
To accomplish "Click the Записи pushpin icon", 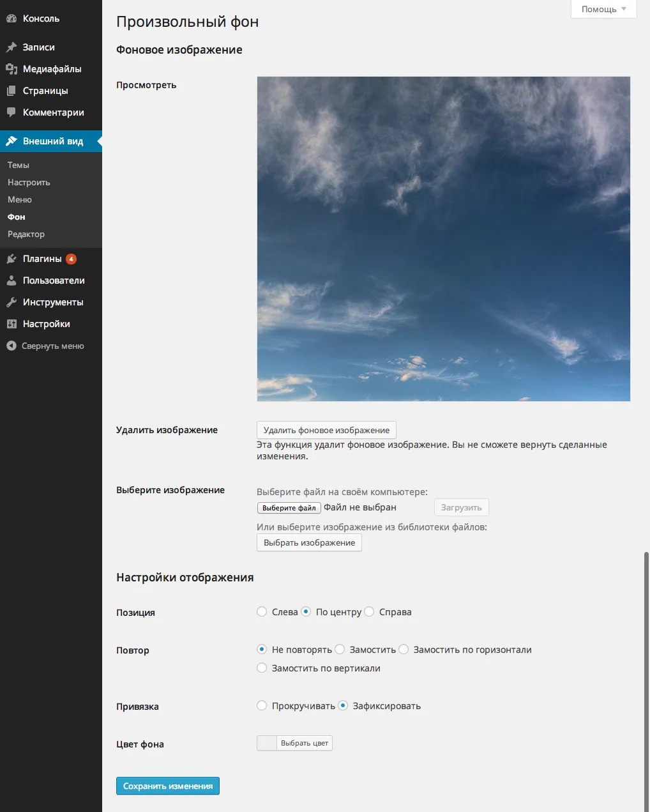I will click(11, 47).
